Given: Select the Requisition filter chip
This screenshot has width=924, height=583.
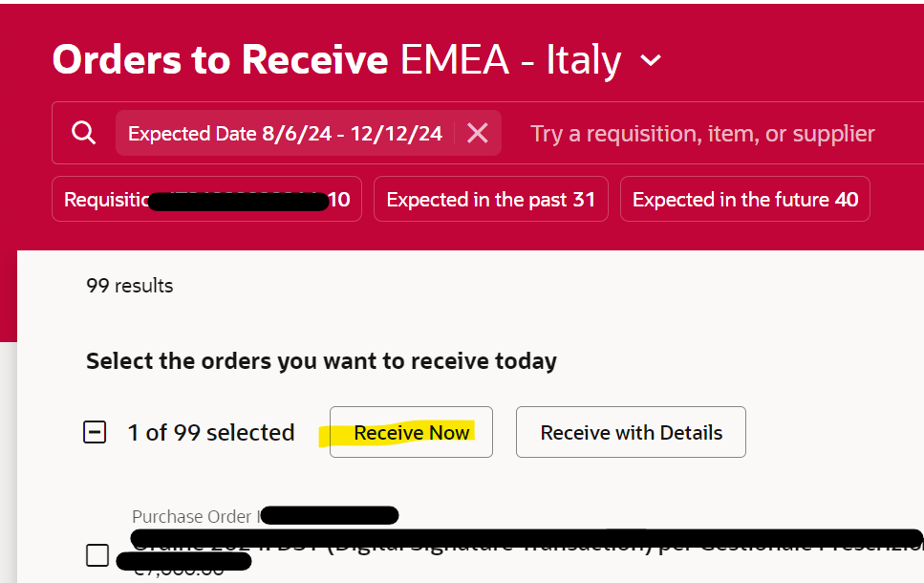Looking at the screenshot, I should pos(205,199).
